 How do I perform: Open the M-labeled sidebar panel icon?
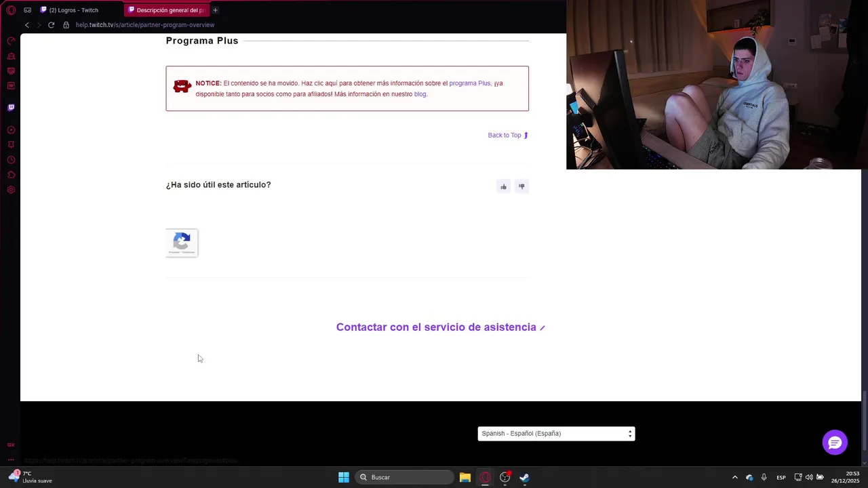click(11, 86)
